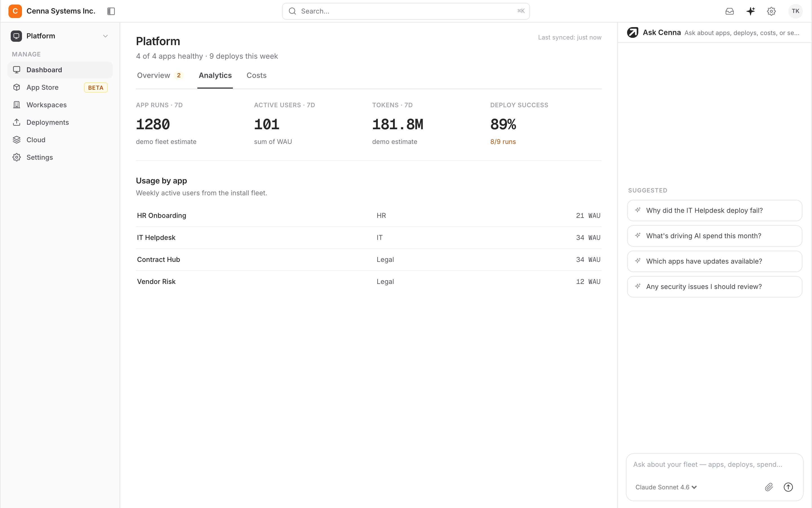Select the Vendor Risk app row
The height and width of the screenshot is (508, 812).
369,282
